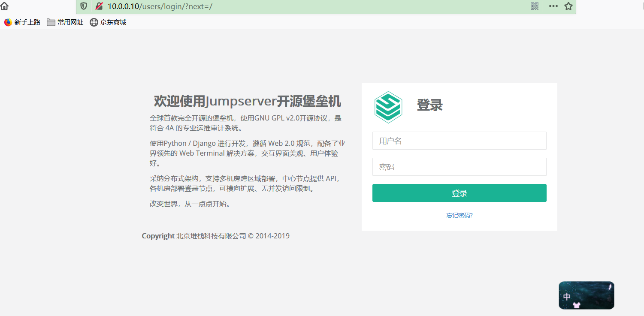Click the green 登录 button
The image size is (644, 316).
point(459,193)
